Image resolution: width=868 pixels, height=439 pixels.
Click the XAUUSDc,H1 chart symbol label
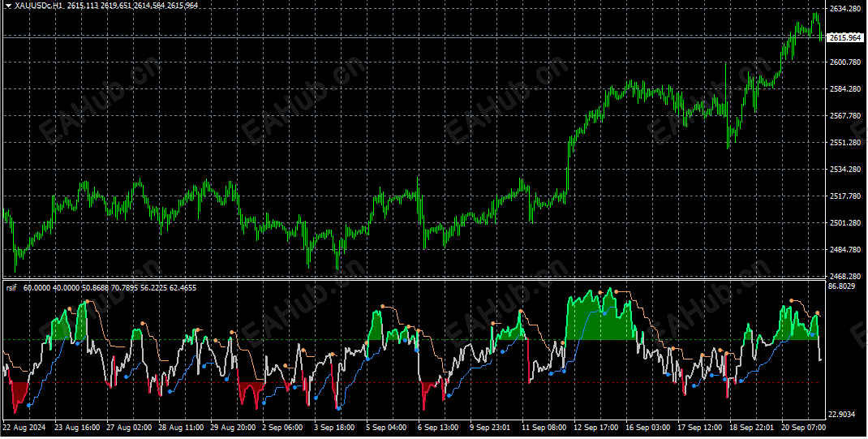click(x=39, y=6)
